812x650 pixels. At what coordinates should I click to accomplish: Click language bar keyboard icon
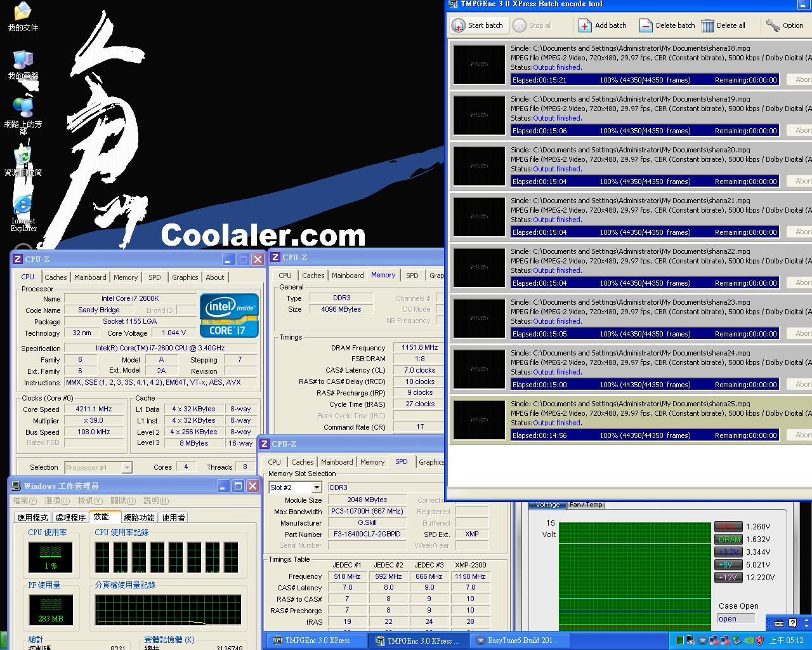click(779, 623)
